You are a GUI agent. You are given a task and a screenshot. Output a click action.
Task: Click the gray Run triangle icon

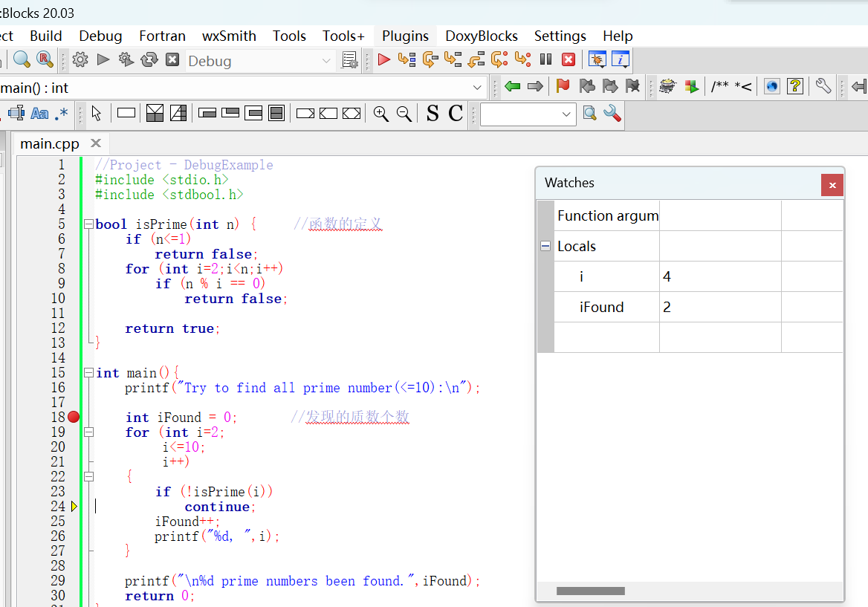pos(103,59)
